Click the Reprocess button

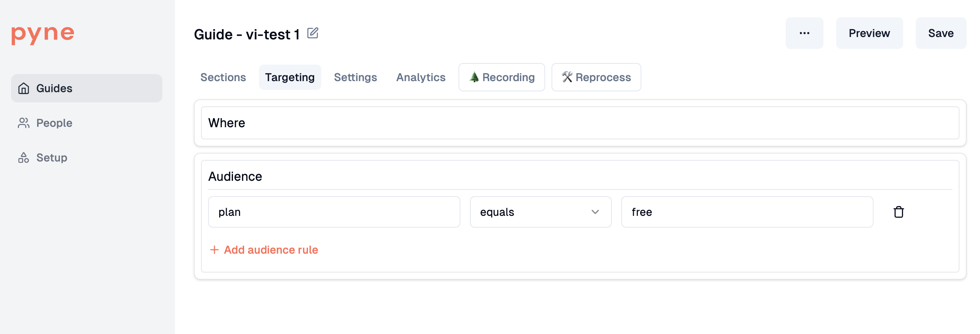[x=596, y=77]
